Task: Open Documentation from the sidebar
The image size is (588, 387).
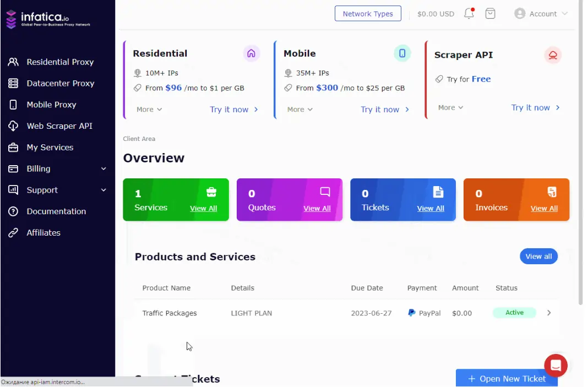Action: pyautogui.click(x=13, y=211)
